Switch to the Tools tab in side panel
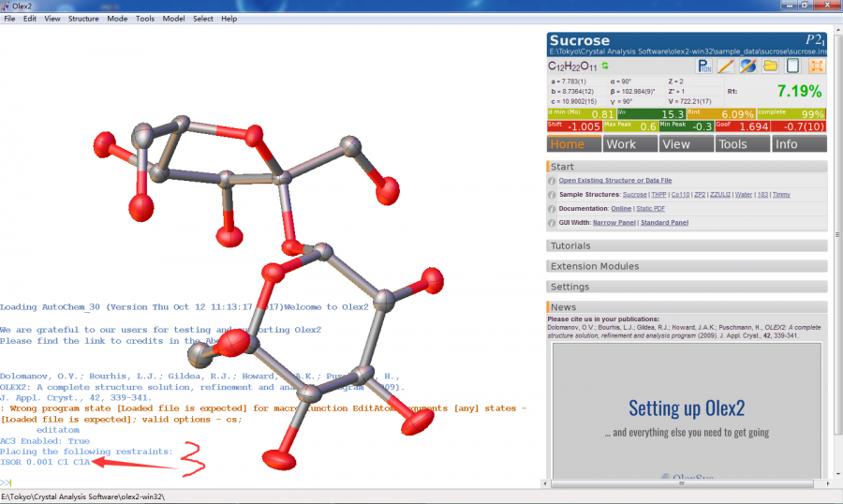The width and height of the screenshot is (843, 504). [742, 144]
